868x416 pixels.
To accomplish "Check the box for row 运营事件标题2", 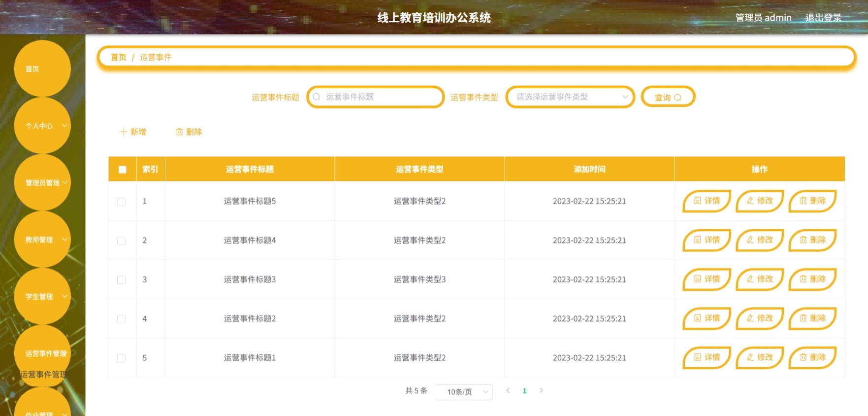I will pyautogui.click(x=121, y=319).
